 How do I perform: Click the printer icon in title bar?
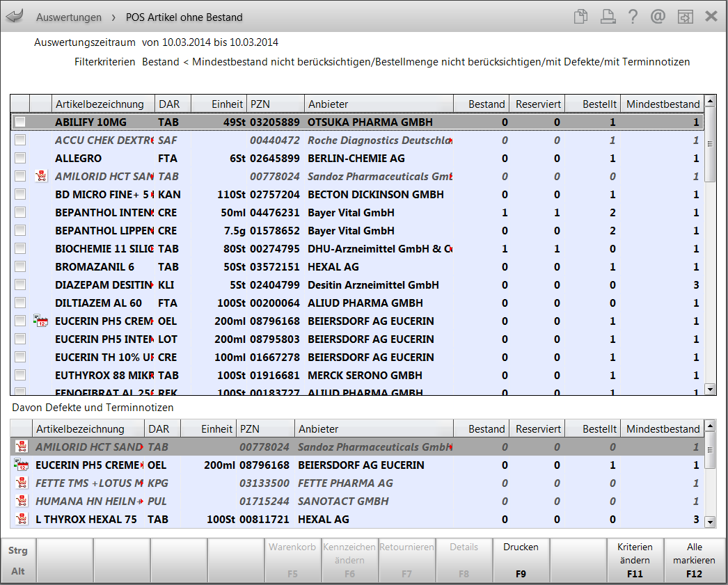[x=608, y=17]
